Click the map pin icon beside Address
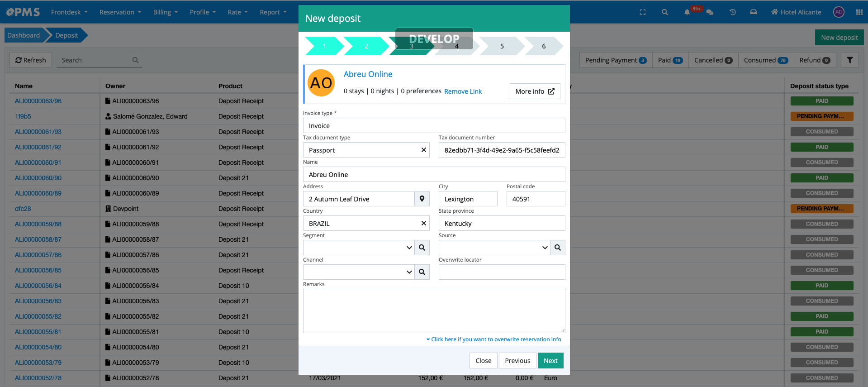 pos(422,199)
